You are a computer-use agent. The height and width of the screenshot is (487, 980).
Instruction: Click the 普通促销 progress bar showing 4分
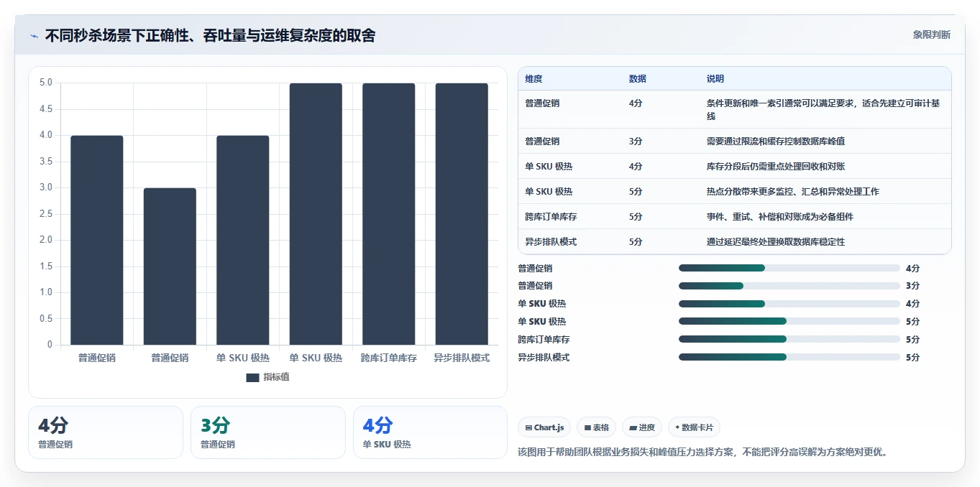tap(789, 268)
